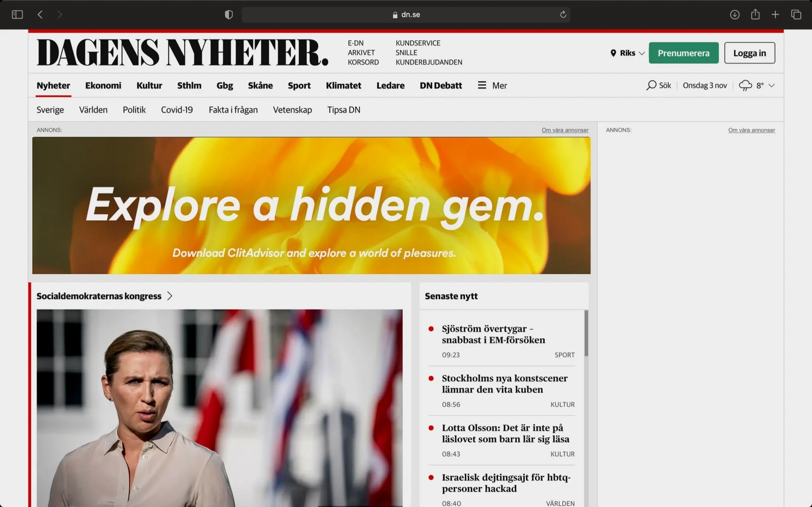812x507 pixels.
Task: Open the Kundservice link
Action: [418, 43]
